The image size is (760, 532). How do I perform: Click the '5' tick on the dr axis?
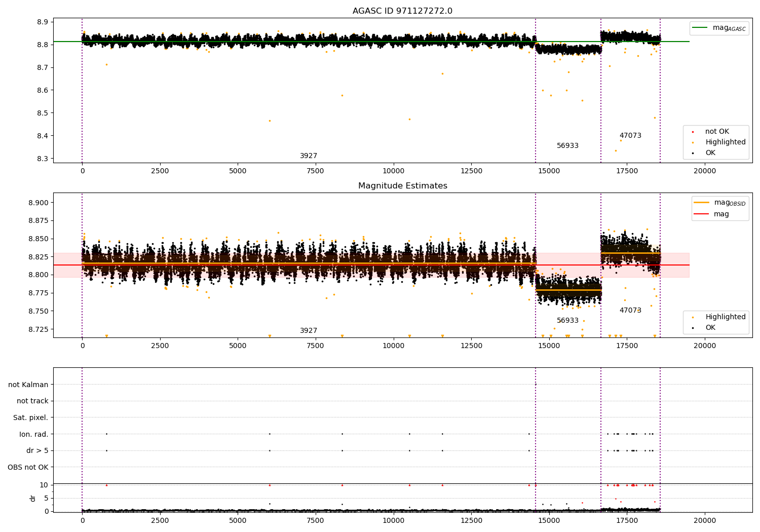[46, 499]
